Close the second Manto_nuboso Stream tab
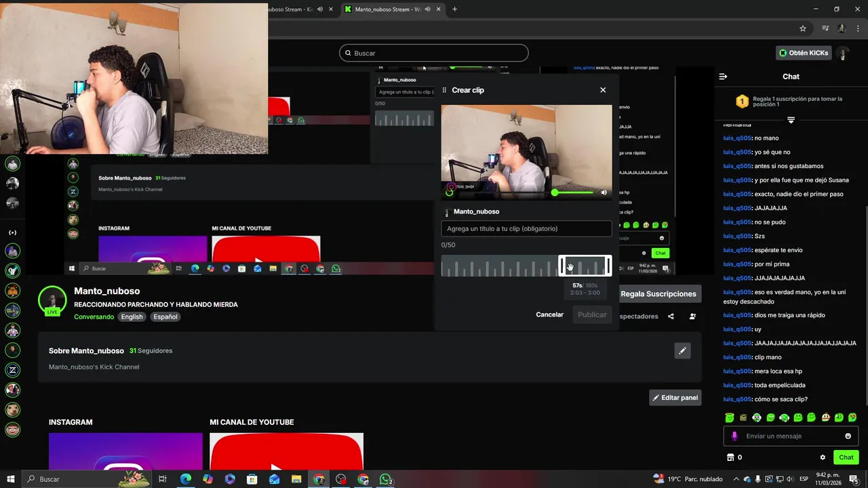This screenshot has height=488, width=868. coord(439,9)
